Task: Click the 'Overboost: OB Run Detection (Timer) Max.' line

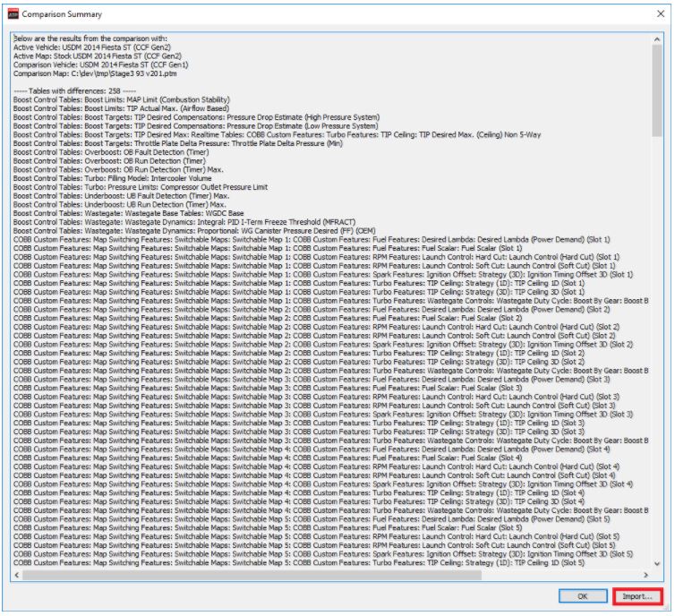Action: (x=118, y=169)
